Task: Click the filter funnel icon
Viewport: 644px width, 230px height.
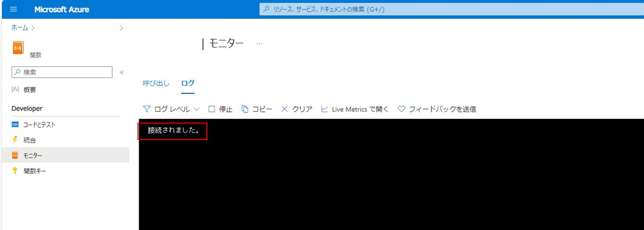Action: coord(147,109)
